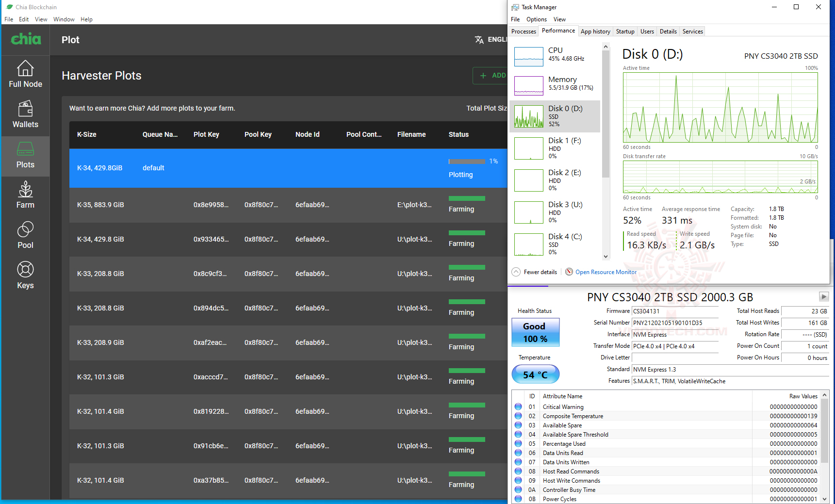Open Resource Monitor link

[606, 272]
